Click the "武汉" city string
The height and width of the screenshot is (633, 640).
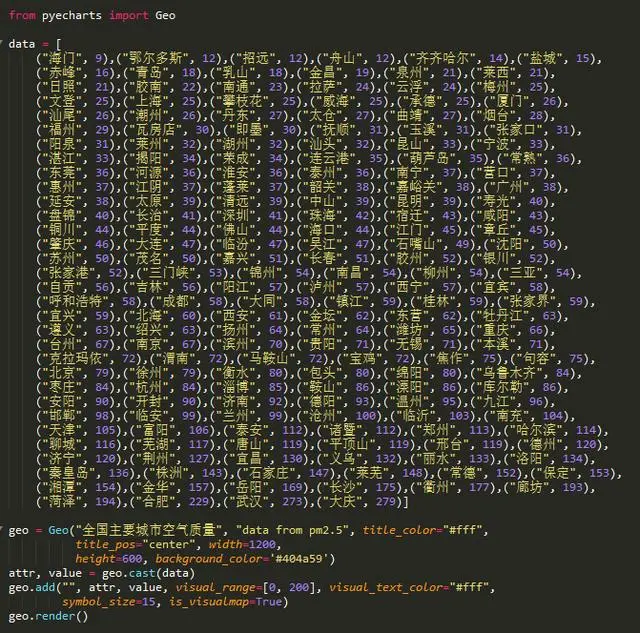tap(248, 501)
